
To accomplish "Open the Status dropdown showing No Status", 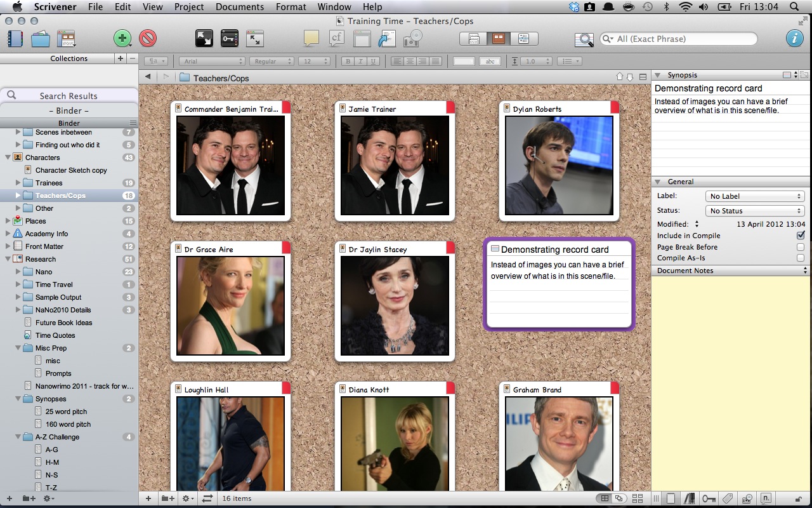I will click(x=755, y=211).
